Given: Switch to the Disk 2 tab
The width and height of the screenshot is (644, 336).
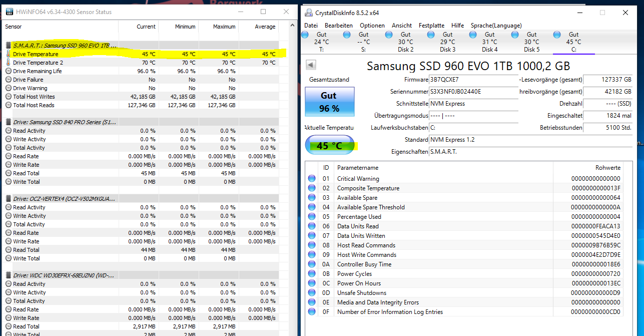Looking at the screenshot, I should [405, 42].
